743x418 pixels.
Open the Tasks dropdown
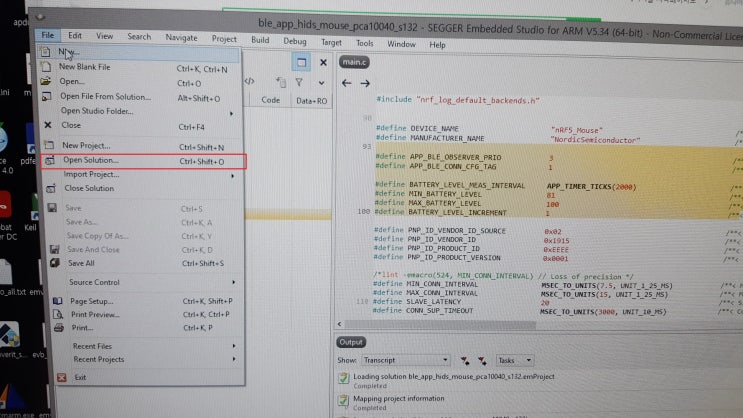tap(515, 361)
